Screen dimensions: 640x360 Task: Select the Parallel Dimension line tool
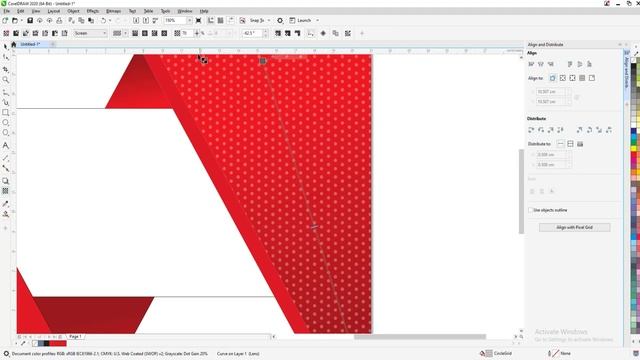pyautogui.click(x=5, y=158)
